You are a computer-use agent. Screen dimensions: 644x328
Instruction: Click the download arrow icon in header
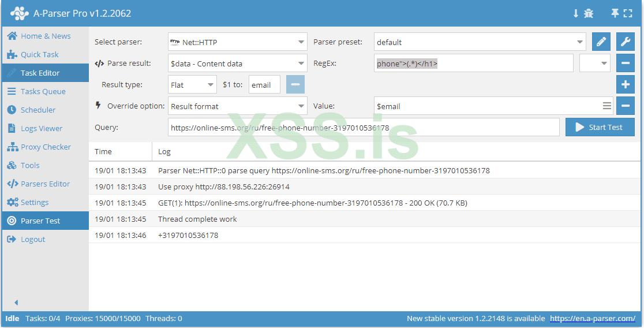point(576,13)
